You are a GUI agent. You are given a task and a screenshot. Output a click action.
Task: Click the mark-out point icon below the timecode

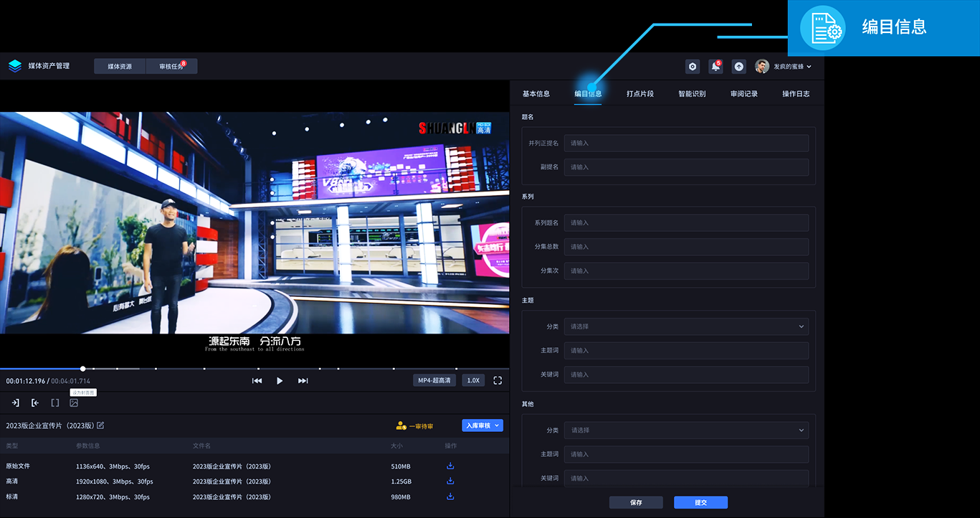coord(35,403)
